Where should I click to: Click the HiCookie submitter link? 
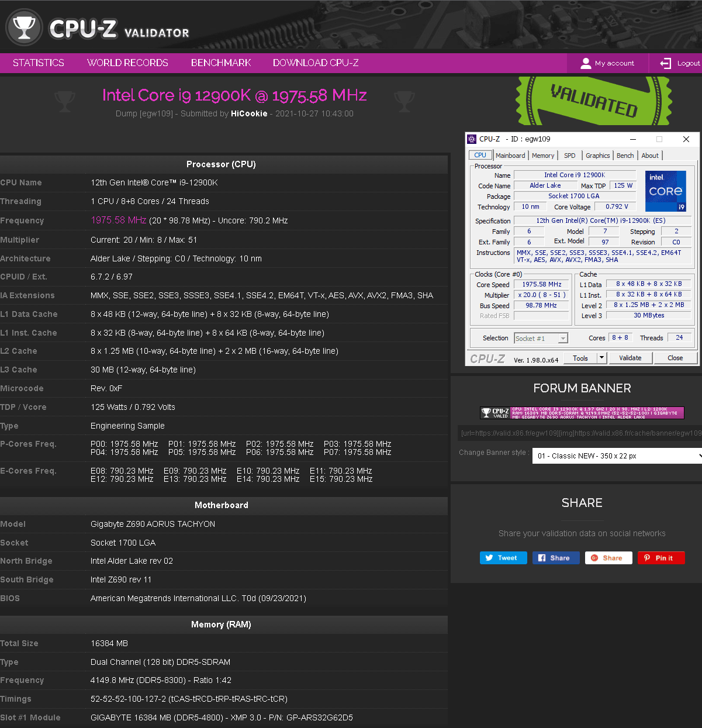[249, 113]
